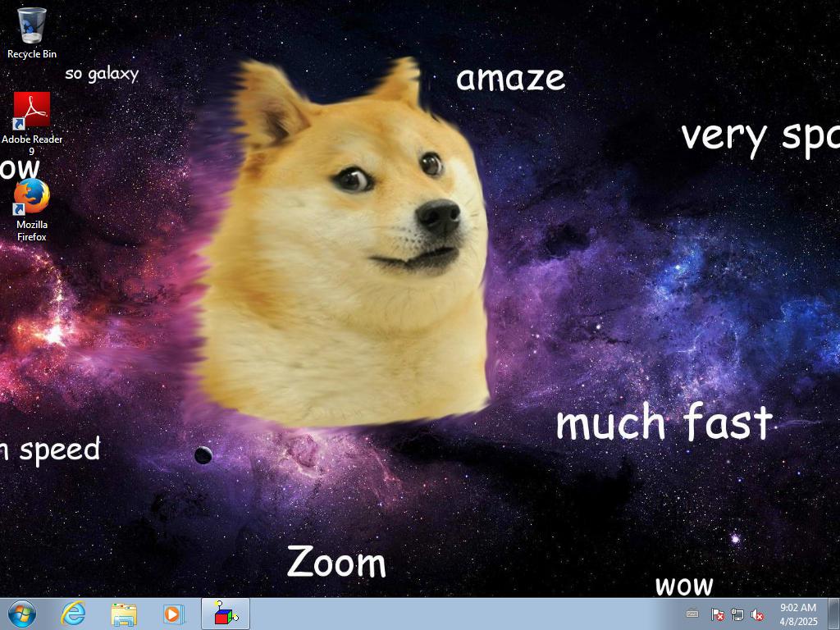Launch Windows Media Player from taskbar

tap(174, 614)
